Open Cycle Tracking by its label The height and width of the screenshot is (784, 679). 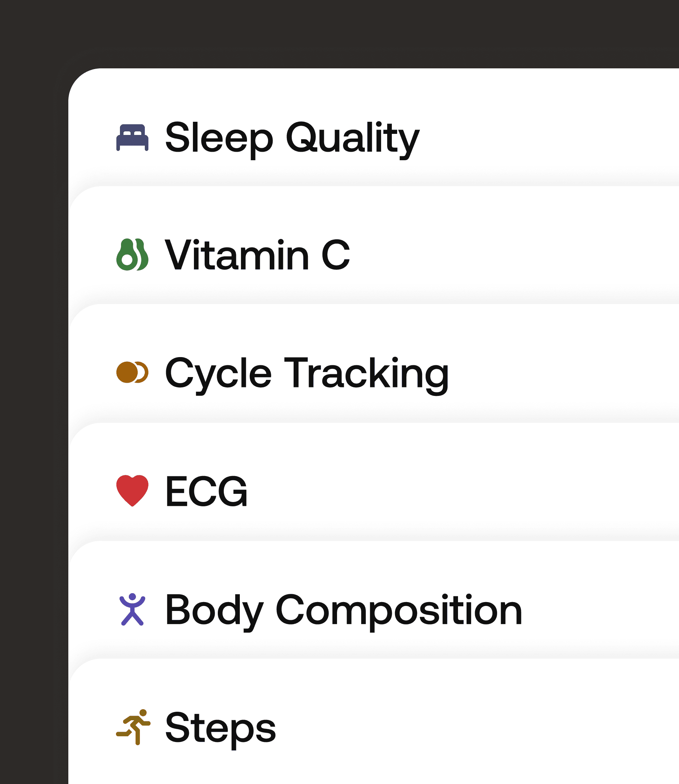click(307, 373)
